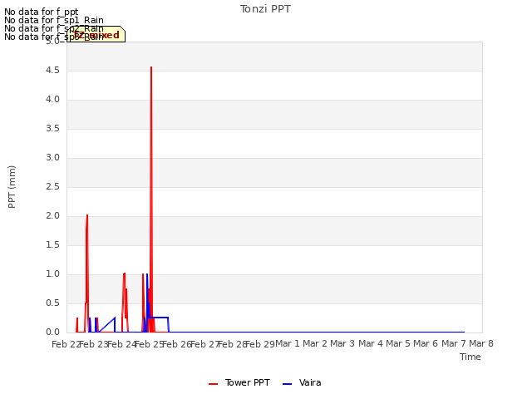This screenshot has width=532, height=399.
Task: Click the Tonzi PPT chart title
Action: coord(265,9)
